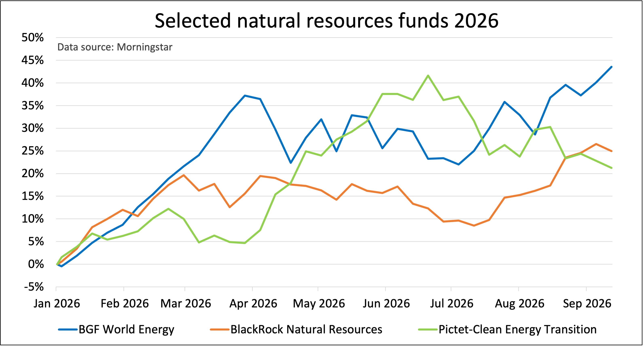
Task: Click the green line's highest peak in June
Action: click(x=428, y=75)
